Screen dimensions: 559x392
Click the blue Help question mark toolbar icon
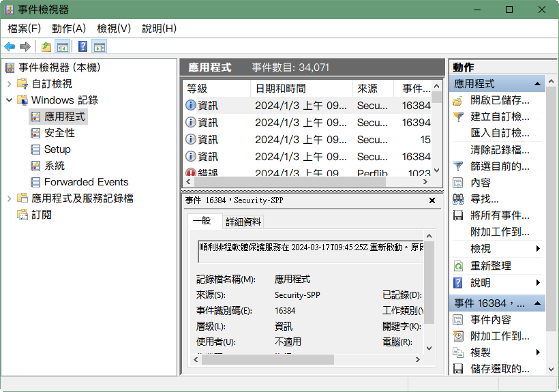point(82,46)
